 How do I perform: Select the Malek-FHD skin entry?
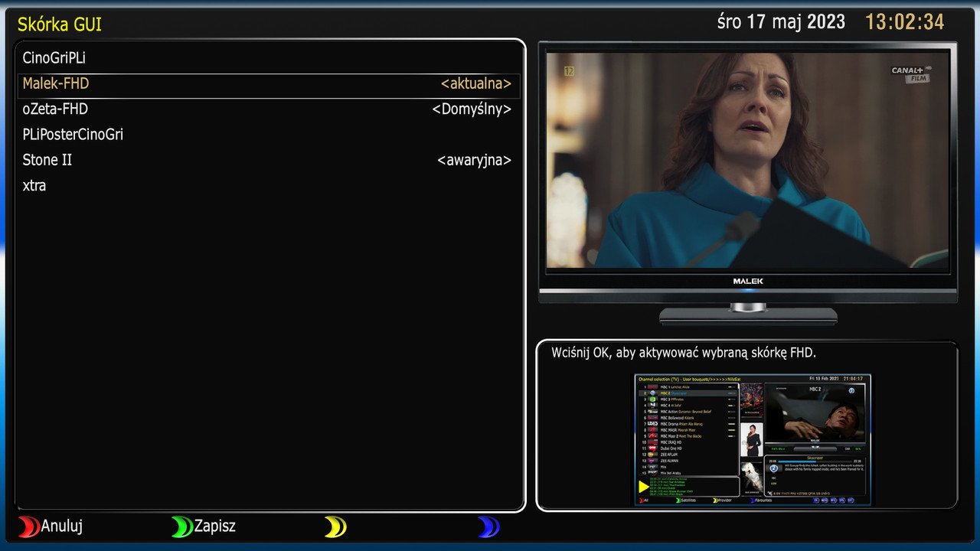click(269, 84)
